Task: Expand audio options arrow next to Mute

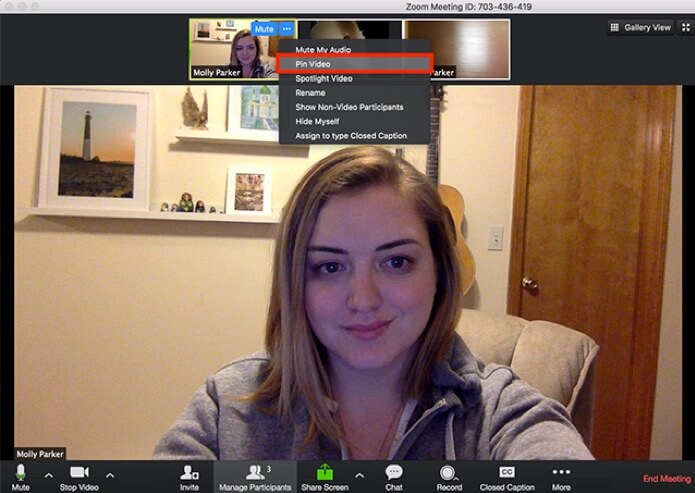Action: [48, 474]
